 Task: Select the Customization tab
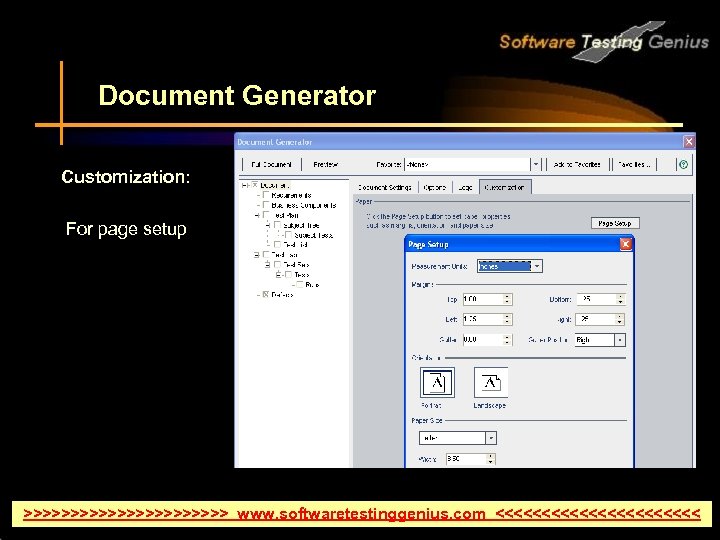[505, 187]
